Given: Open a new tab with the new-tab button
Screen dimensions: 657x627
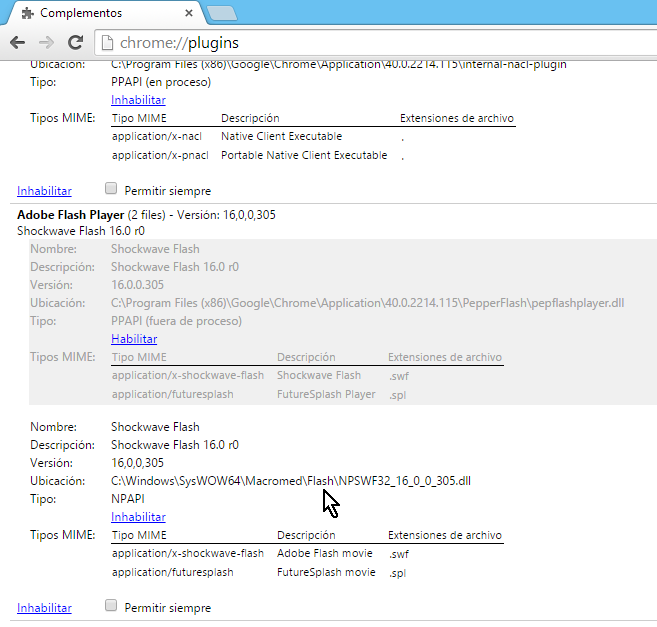Looking at the screenshot, I should [222, 13].
